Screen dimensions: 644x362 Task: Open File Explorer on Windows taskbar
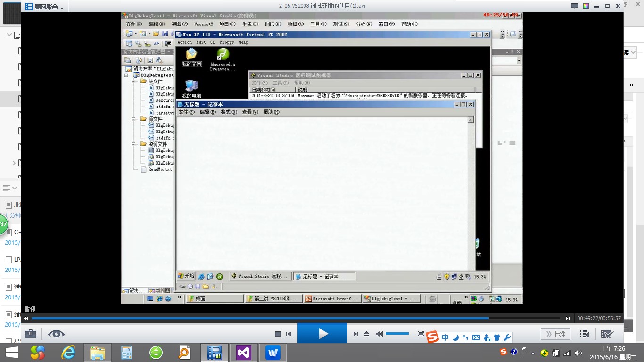(x=98, y=352)
